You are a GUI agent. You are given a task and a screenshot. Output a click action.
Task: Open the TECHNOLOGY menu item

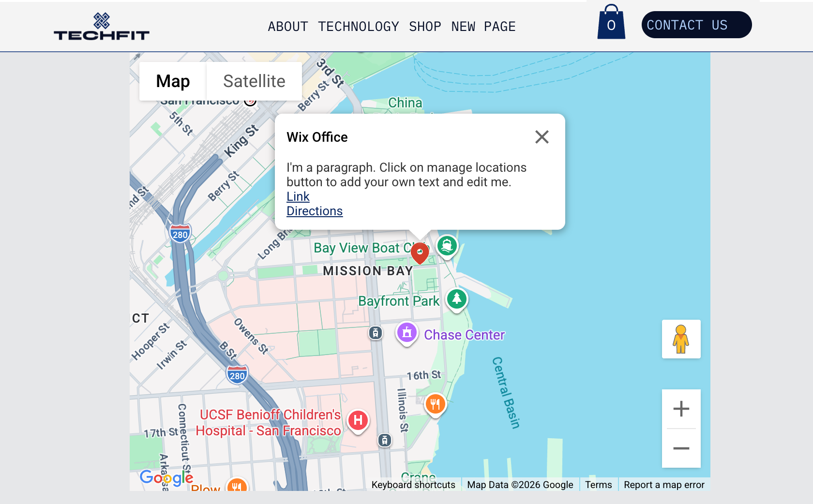359,27
